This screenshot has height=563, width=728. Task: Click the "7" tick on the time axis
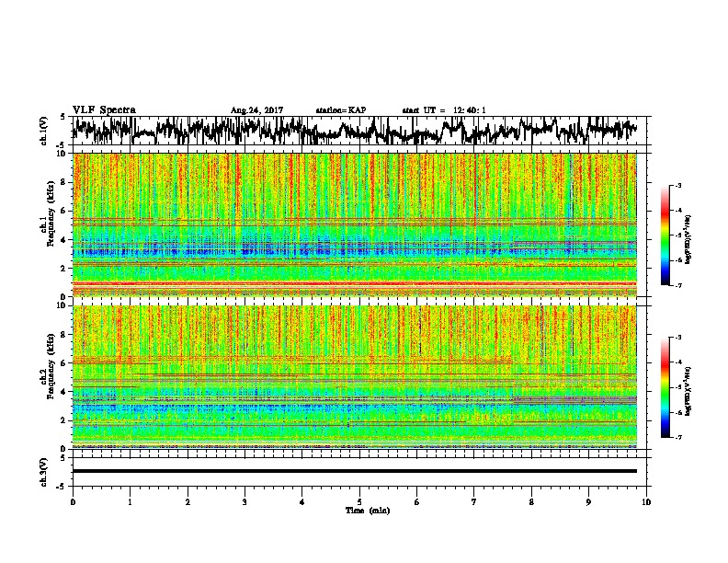point(474,502)
